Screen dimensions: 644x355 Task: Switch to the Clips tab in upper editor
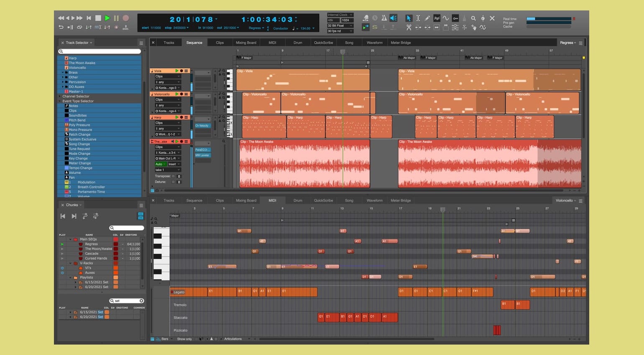click(x=220, y=43)
